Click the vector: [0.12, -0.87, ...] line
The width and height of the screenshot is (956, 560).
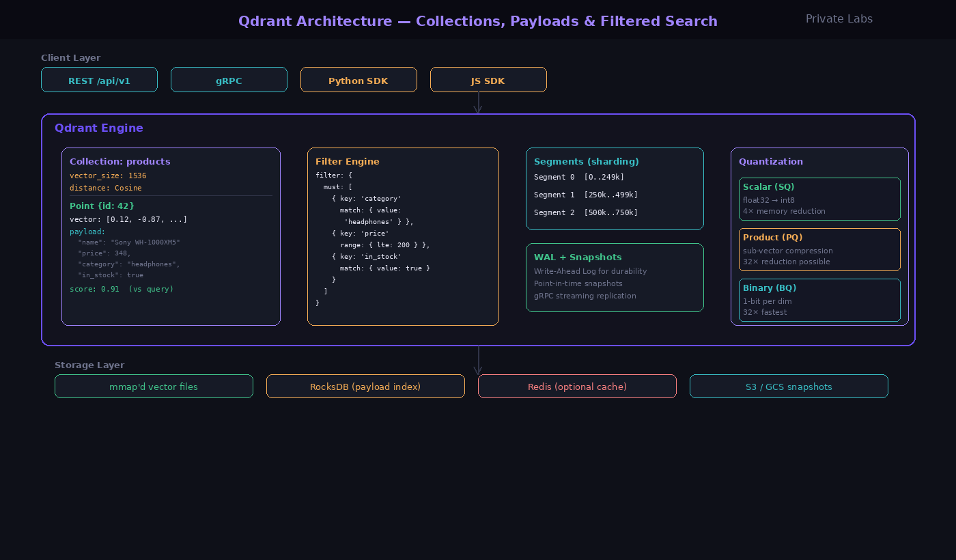[x=128, y=219]
